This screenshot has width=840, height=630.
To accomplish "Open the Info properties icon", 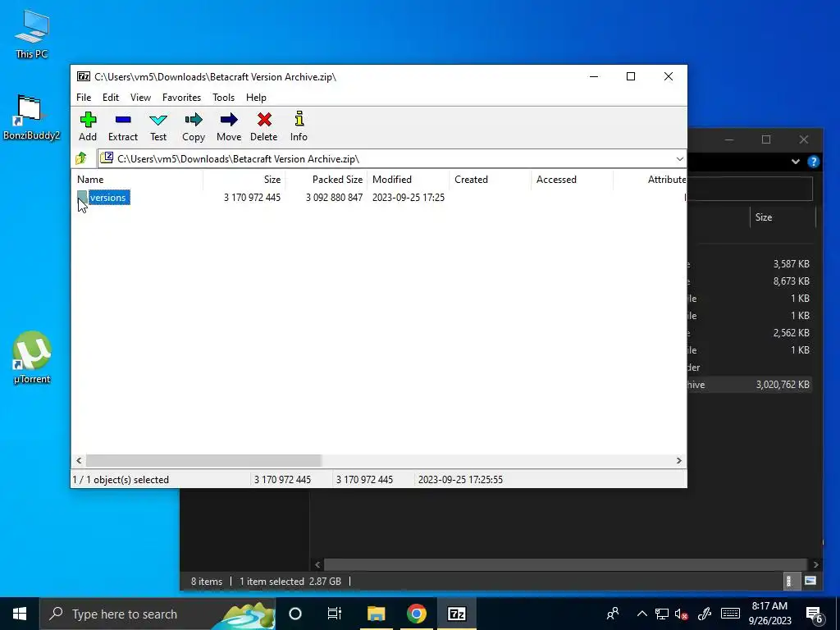I will point(299,126).
